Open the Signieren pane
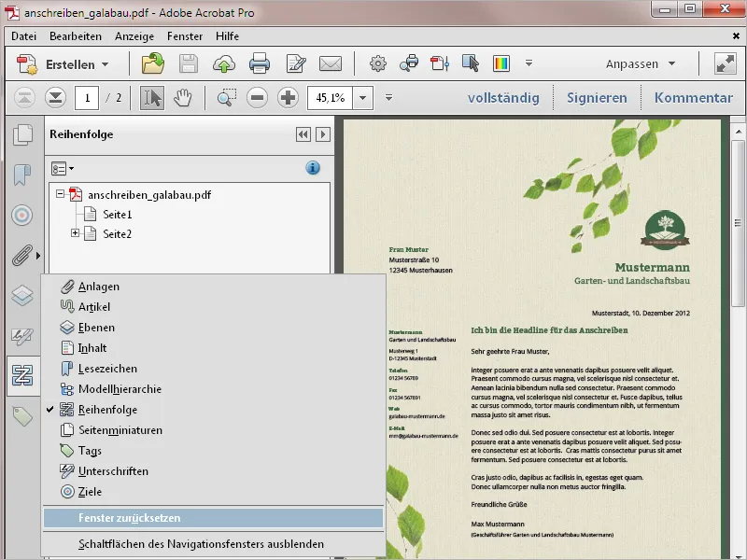Image resolution: width=747 pixels, height=560 pixels. pyautogui.click(x=597, y=98)
